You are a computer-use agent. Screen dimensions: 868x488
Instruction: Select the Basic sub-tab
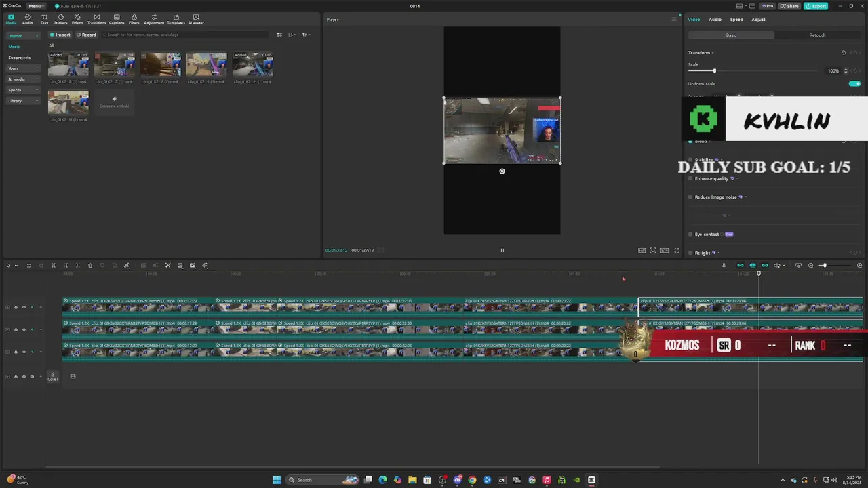pyautogui.click(x=731, y=35)
